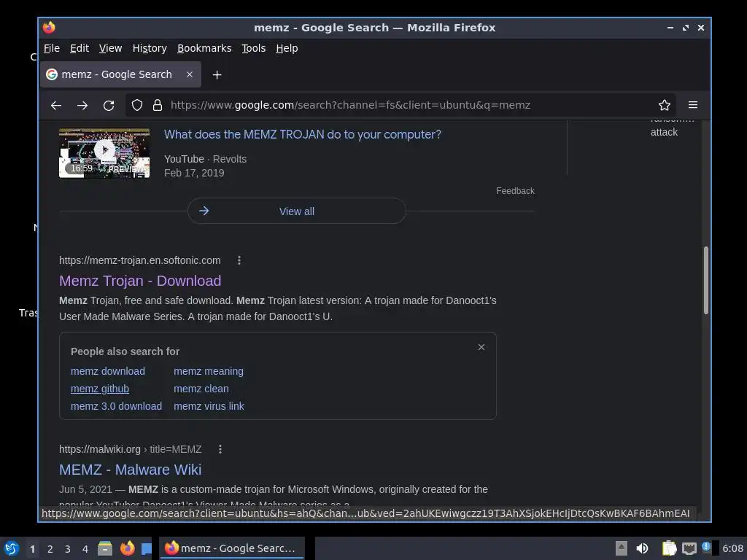Open the Firefox hamburger menu
The height and width of the screenshot is (560, 747).
[x=693, y=105]
